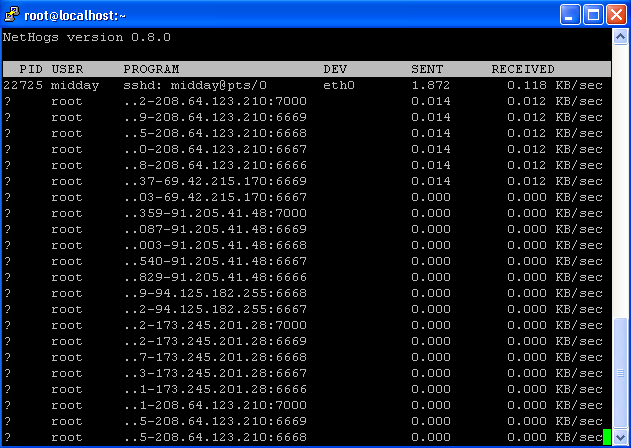This screenshot has height=448, width=631.
Task: Click received 0.000 in ..2-94.125.182.255:6667 row
Action: (x=527, y=309)
